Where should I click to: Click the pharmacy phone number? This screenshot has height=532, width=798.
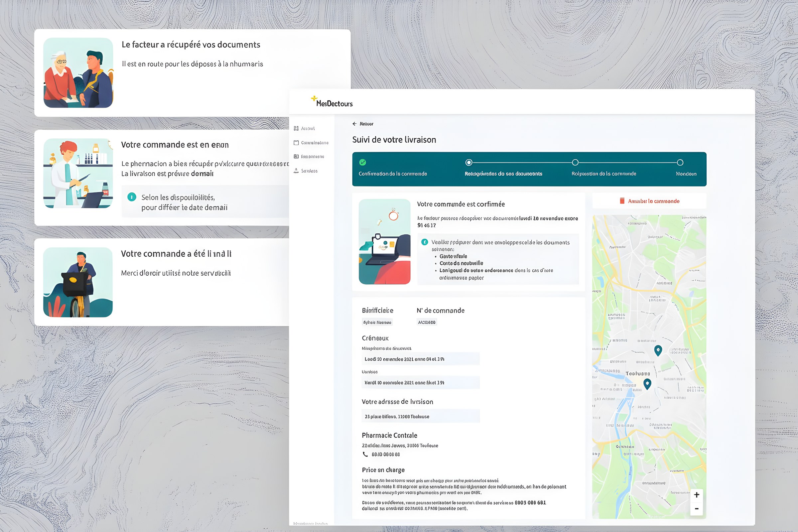(x=385, y=454)
